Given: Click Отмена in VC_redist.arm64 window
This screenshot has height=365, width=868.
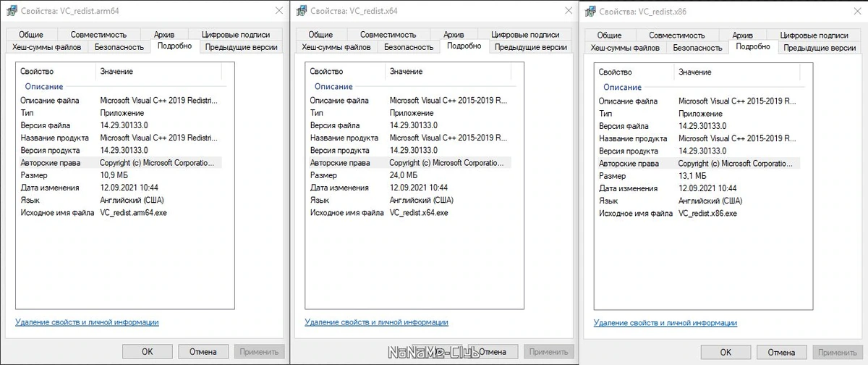Looking at the screenshot, I should [203, 352].
